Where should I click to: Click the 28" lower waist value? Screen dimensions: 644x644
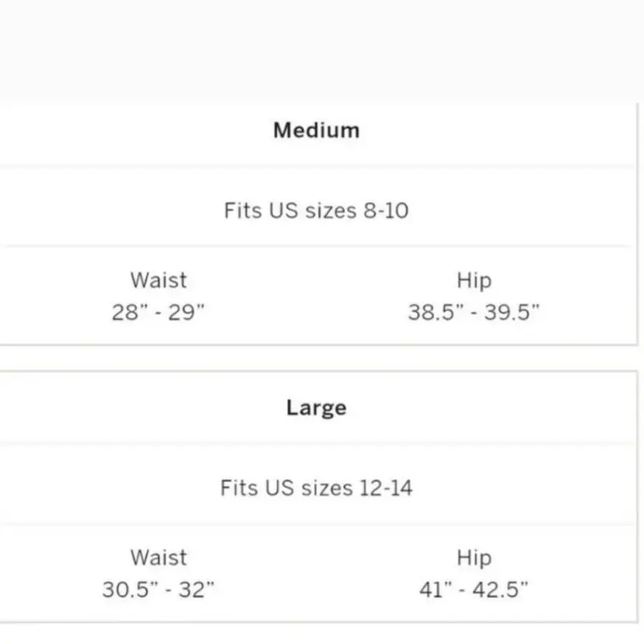click(x=128, y=313)
